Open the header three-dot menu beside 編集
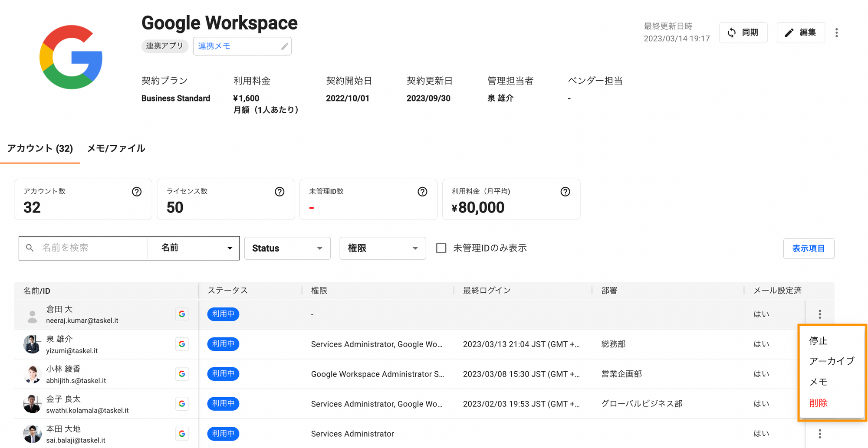This screenshot has width=868, height=448. point(836,33)
